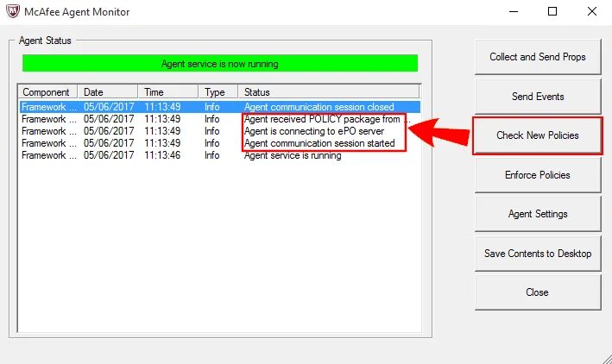Click the Component column header

tap(47, 92)
